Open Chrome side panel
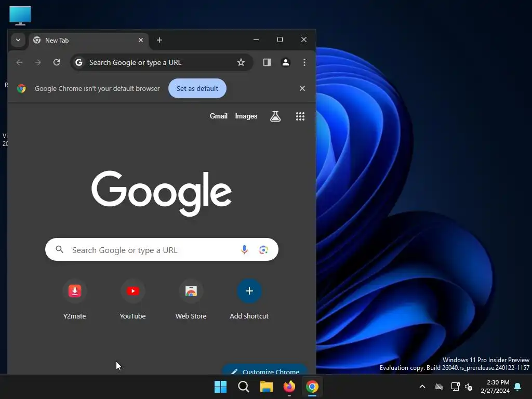This screenshot has height=399, width=532. pos(267,62)
